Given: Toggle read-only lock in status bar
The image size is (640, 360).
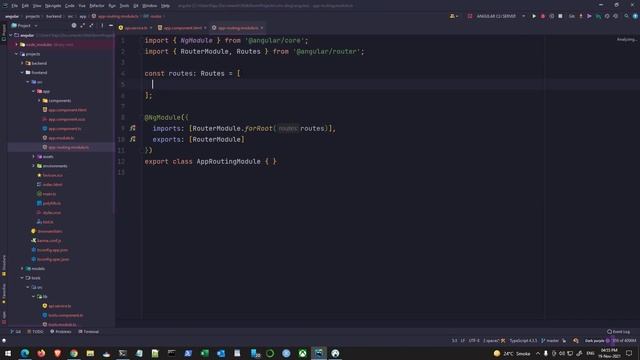Looking at the screenshot, I should click(x=564, y=340).
